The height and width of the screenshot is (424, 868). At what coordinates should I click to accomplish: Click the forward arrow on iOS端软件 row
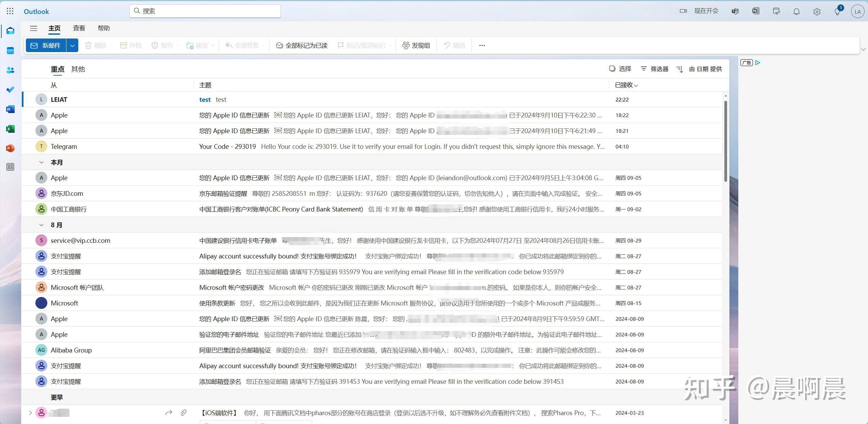click(168, 413)
